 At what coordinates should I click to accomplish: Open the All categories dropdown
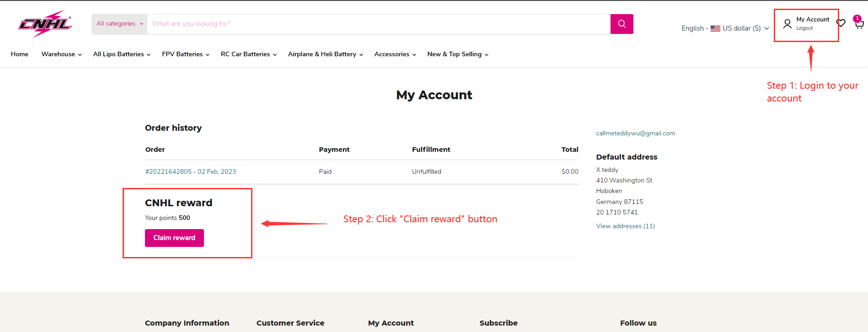click(119, 24)
